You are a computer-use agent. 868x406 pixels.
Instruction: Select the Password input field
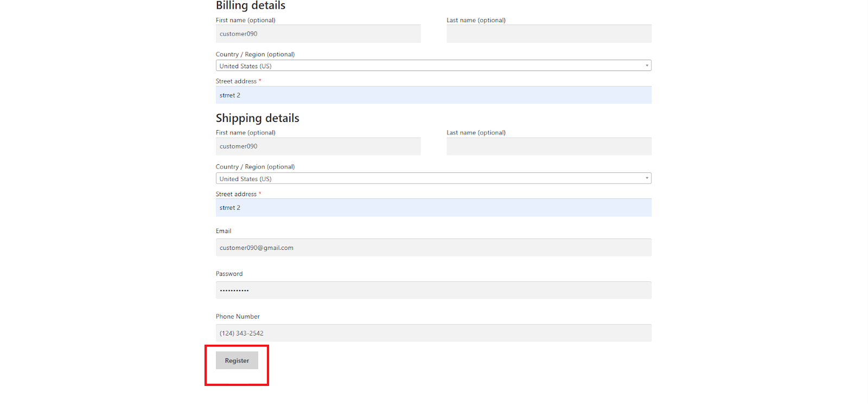[x=433, y=291]
